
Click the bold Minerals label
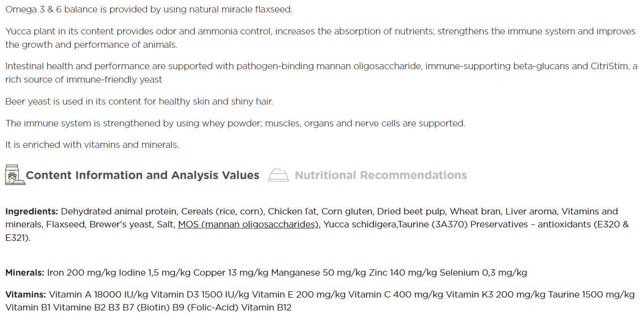point(25,273)
